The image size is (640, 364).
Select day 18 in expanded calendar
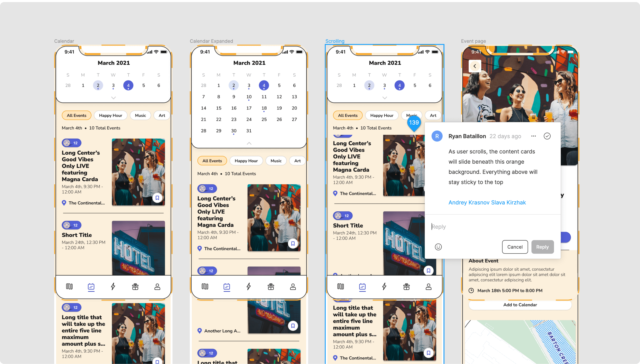coord(264,108)
